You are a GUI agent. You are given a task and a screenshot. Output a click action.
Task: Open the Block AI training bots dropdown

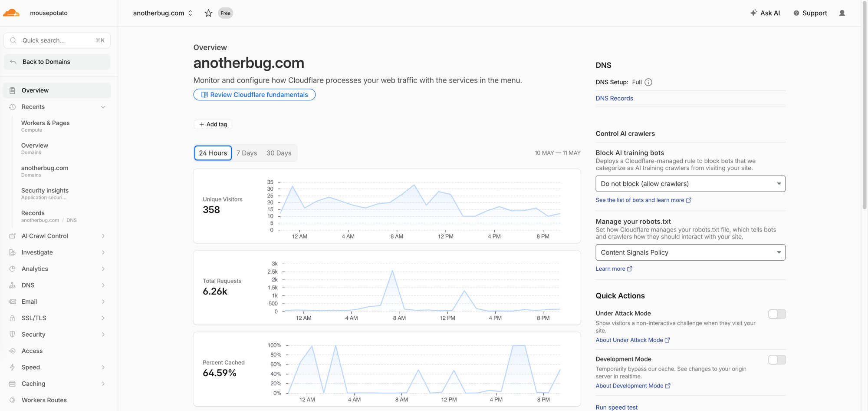(x=690, y=184)
